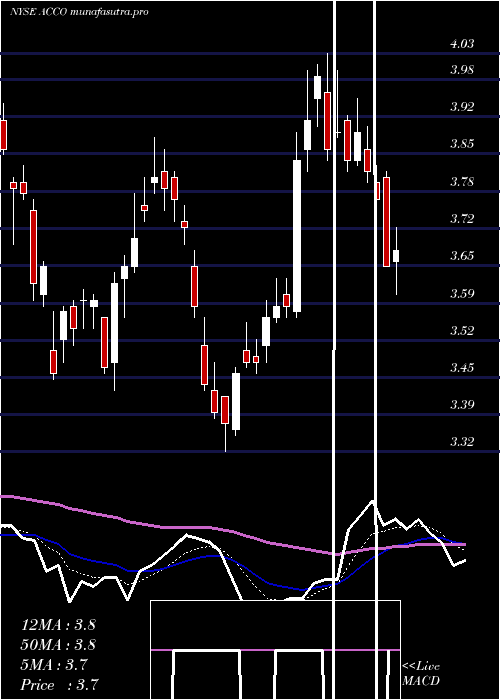
Task: Click the 3.45 price level label
Action: point(462,367)
